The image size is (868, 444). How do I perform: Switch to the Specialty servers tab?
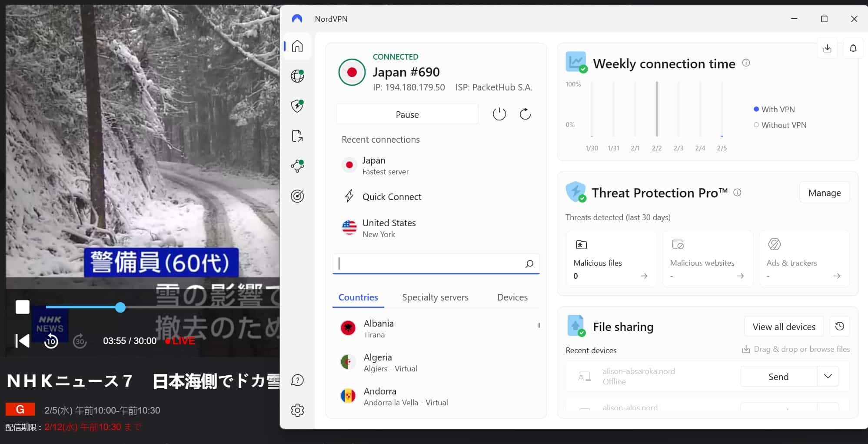[435, 297]
